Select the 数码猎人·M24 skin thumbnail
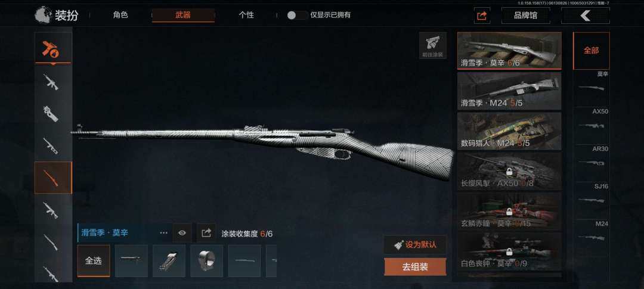This screenshot has height=289, width=644. coord(509,131)
